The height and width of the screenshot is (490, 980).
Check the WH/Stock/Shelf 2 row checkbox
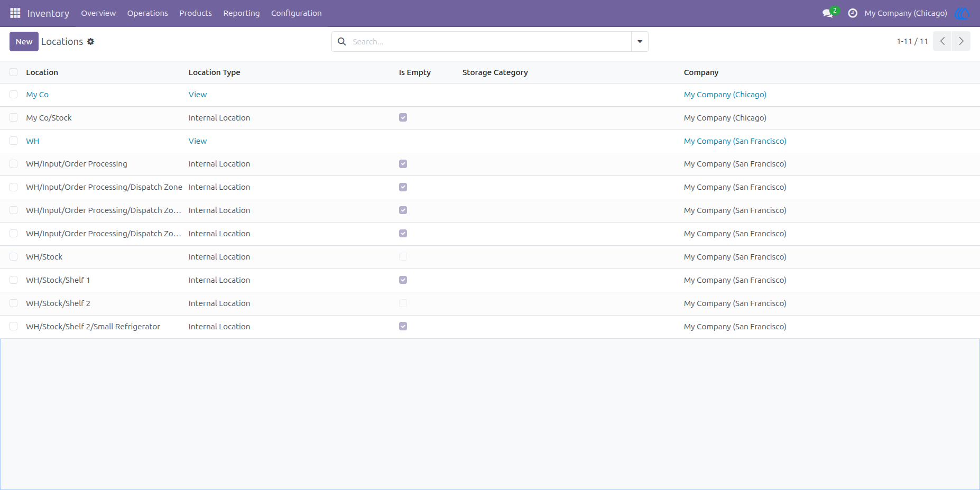14,303
